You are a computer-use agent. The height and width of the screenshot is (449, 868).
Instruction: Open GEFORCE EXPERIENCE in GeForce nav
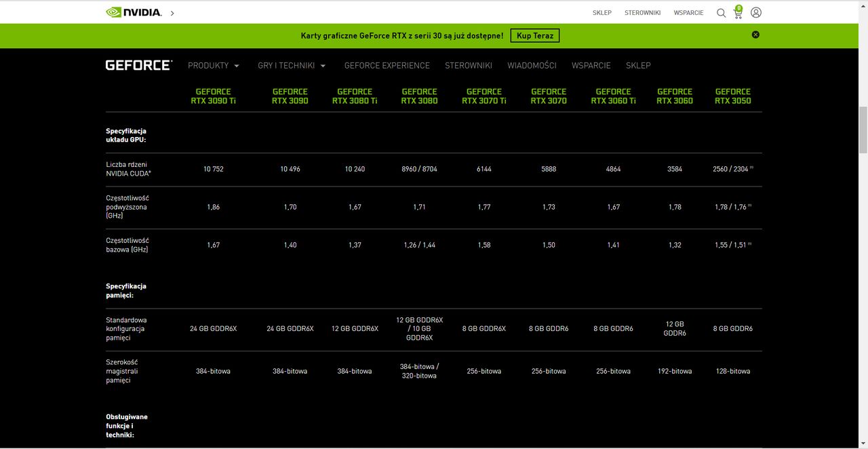(387, 66)
